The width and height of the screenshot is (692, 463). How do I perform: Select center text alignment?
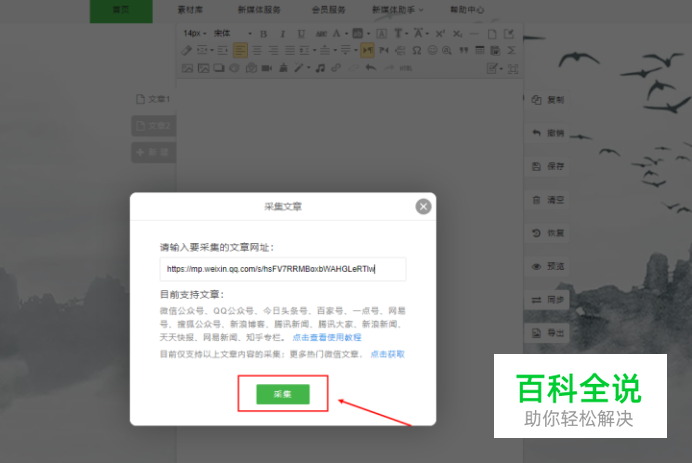(x=257, y=50)
